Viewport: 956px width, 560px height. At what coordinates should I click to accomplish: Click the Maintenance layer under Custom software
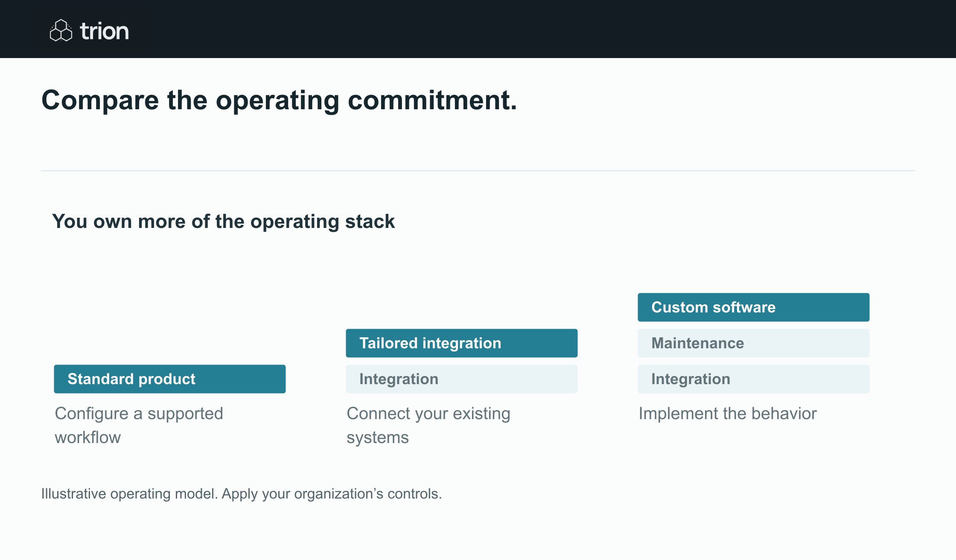point(754,343)
